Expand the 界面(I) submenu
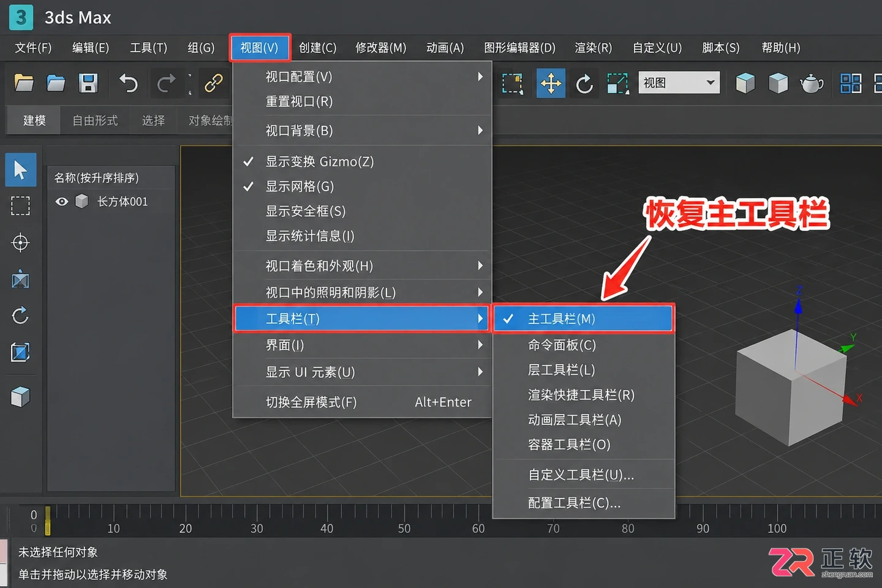This screenshot has height=588, width=882. point(363,345)
